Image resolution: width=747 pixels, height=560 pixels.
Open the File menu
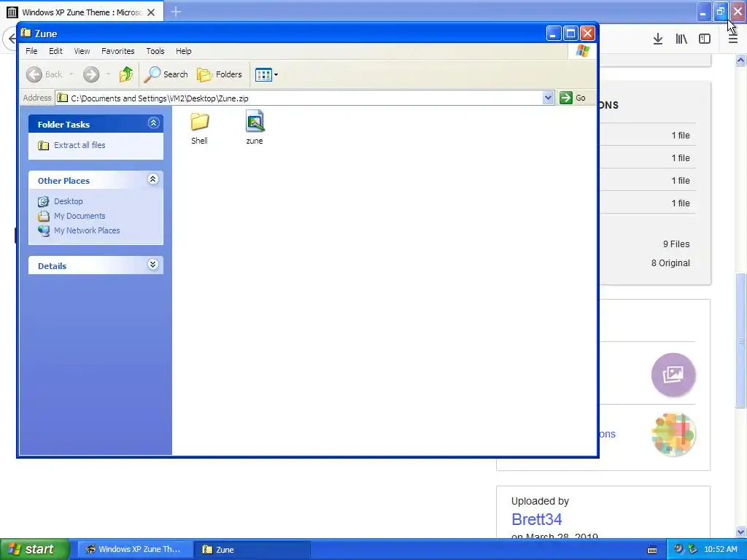point(31,51)
